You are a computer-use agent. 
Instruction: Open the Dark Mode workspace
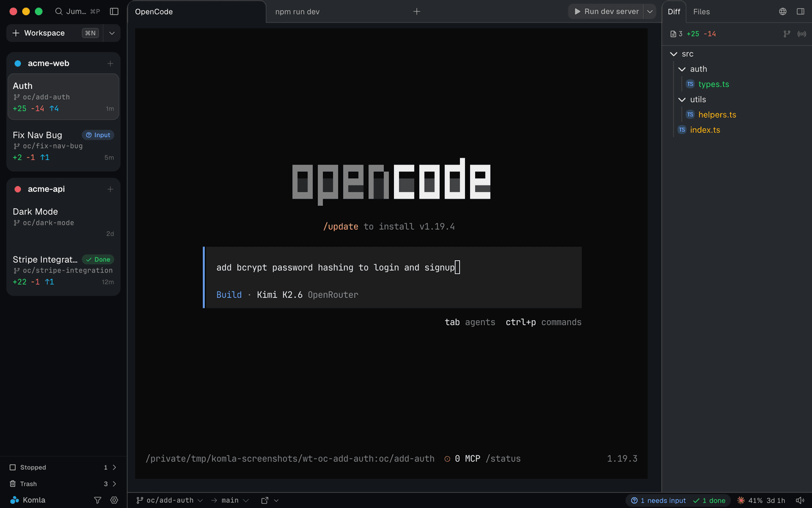pos(63,222)
